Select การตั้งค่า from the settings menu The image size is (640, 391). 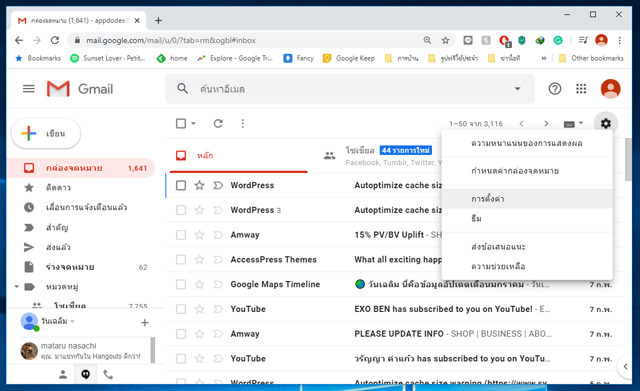pyautogui.click(x=527, y=199)
